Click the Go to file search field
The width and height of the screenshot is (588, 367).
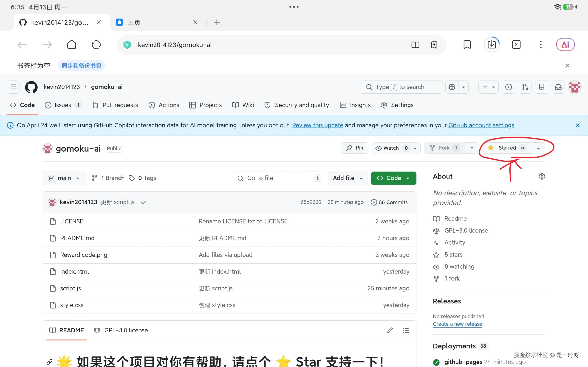tap(278, 178)
